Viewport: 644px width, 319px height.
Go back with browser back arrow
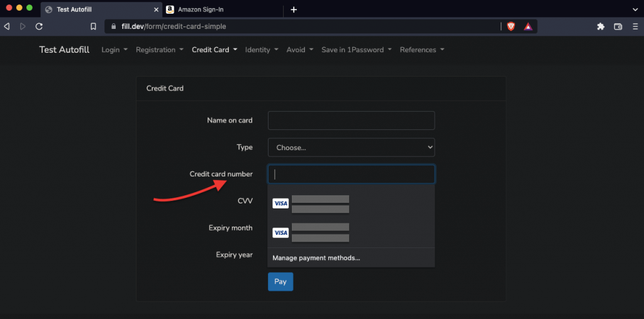pyautogui.click(x=6, y=26)
